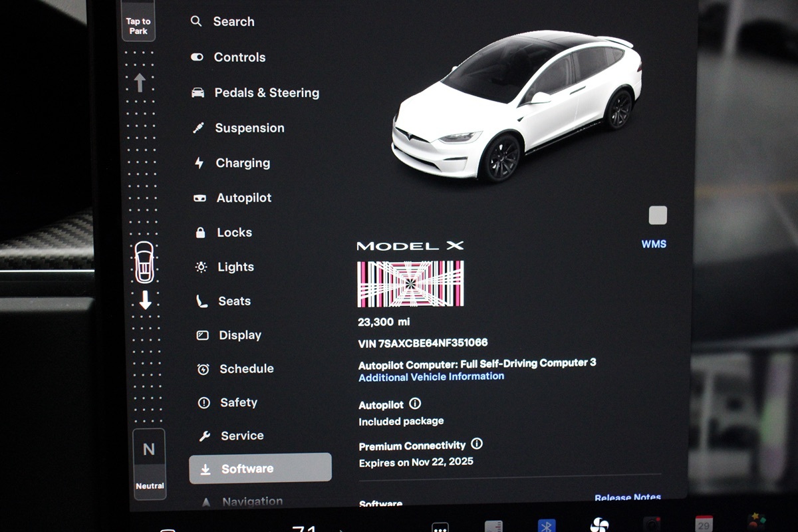The image size is (798, 532).
Task: Open Lights settings
Action: tap(235, 267)
